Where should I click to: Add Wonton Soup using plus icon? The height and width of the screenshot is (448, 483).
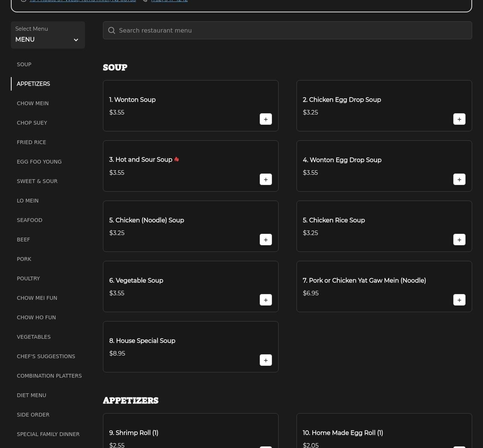pyautogui.click(x=265, y=119)
